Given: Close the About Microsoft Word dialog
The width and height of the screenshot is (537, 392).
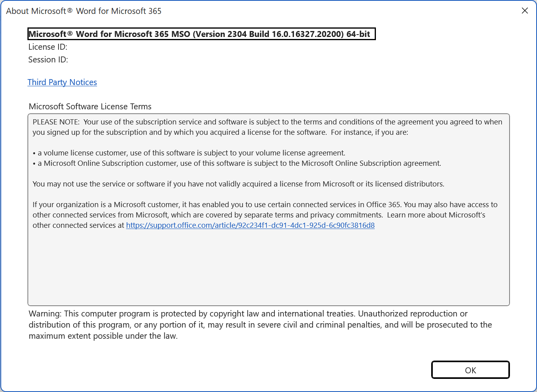Looking at the screenshot, I should (525, 11).
